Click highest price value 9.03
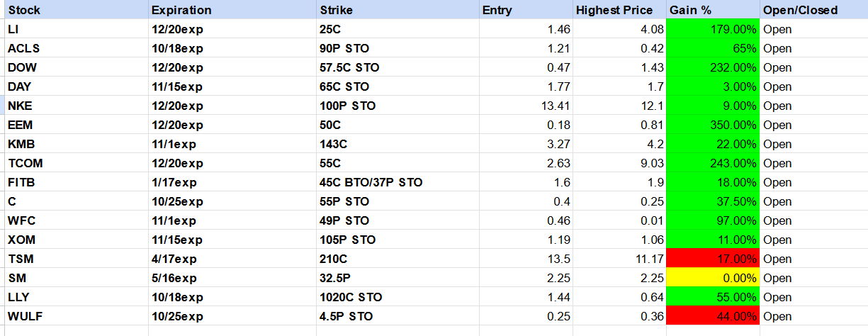868x336 pixels. coord(619,163)
